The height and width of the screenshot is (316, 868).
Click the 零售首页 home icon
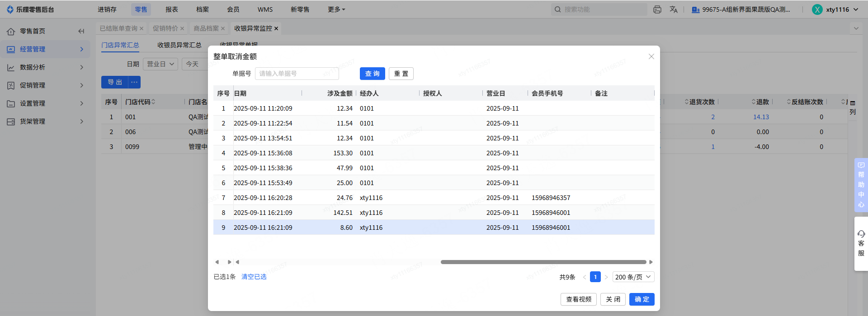coord(11,31)
